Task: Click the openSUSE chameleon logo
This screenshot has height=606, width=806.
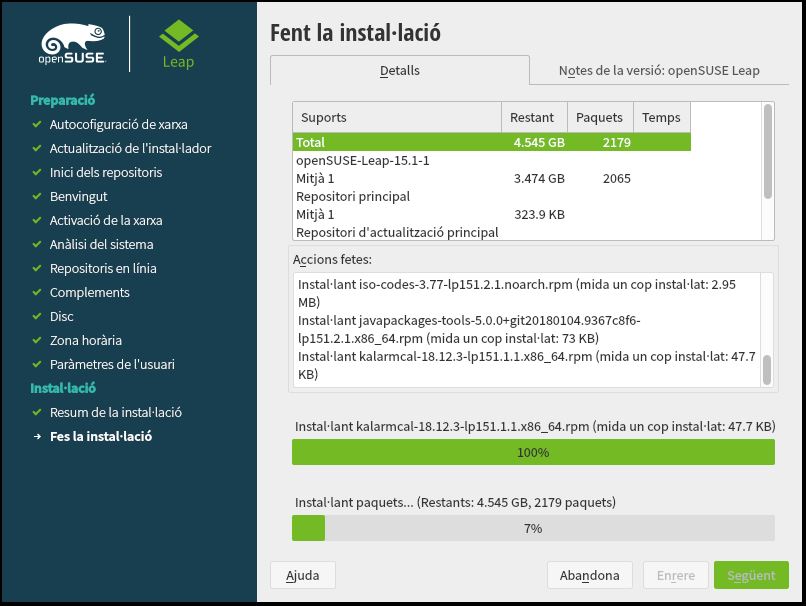Action: click(x=73, y=45)
